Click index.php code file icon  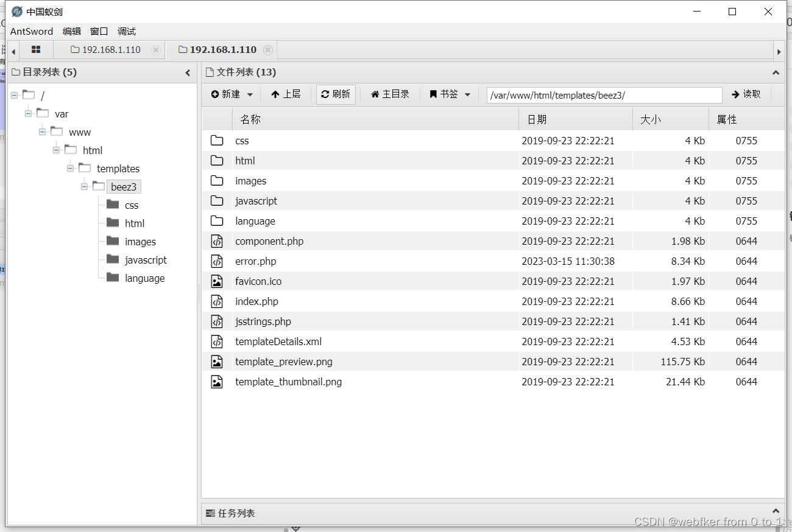[x=217, y=301]
